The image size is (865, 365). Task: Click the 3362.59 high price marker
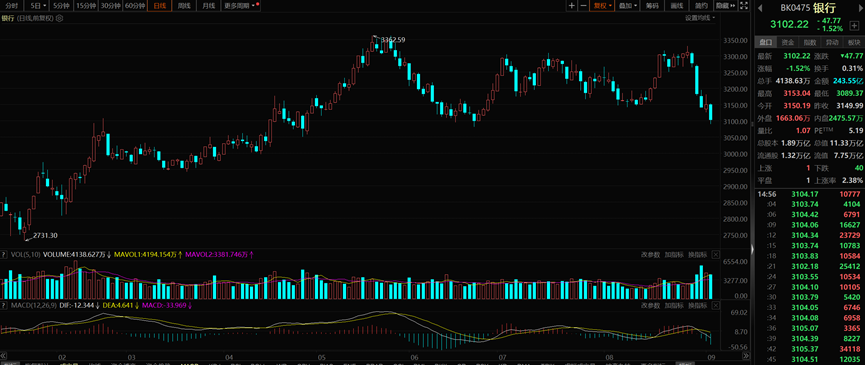click(x=393, y=40)
